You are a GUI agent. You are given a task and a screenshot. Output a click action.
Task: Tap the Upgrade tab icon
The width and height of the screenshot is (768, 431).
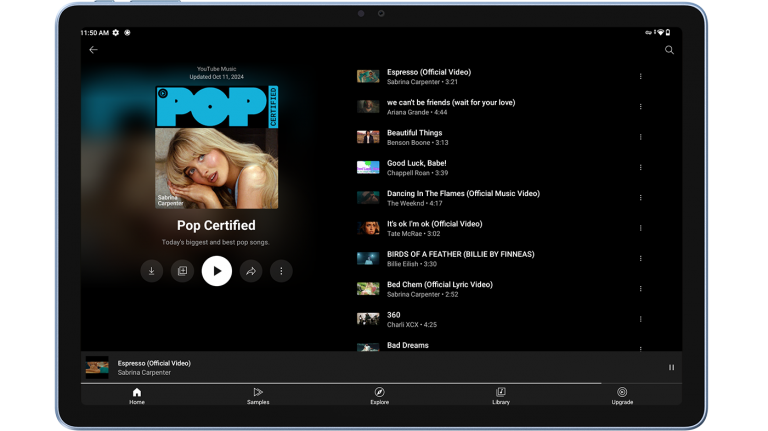[622, 392]
